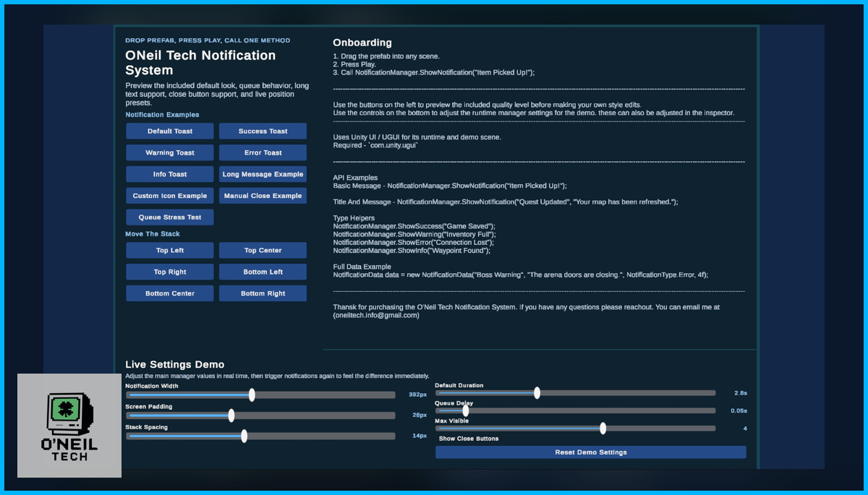Click the "Required - com.unity.ugui" line
Image resolution: width=868 pixels, height=495 pixels.
tap(375, 145)
